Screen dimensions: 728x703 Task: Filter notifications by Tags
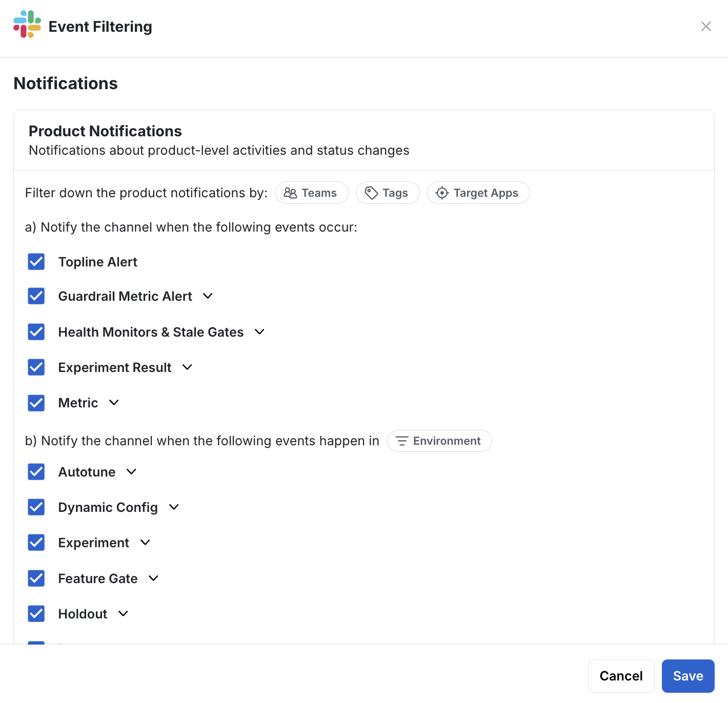[x=388, y=193]
